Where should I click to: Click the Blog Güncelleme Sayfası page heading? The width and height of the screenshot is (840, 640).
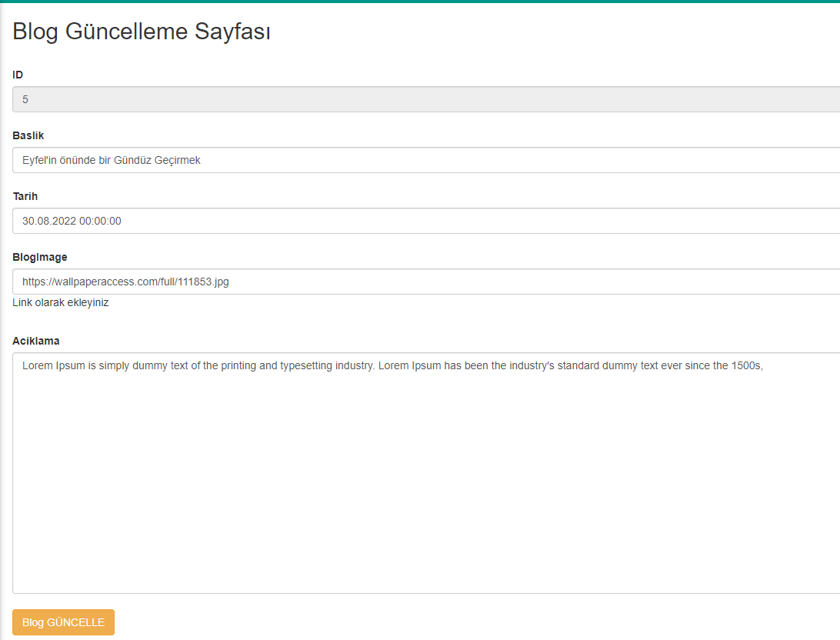coord(141,32)
